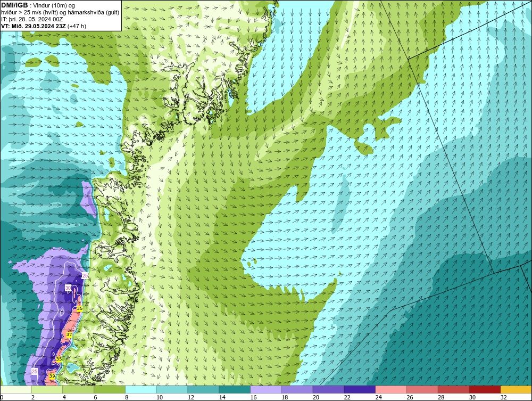The image size is (532, 401).
Task: Click the 26–28 m/s salmon legend swatch
Action: pyautogui.click(x=422, y=389)
